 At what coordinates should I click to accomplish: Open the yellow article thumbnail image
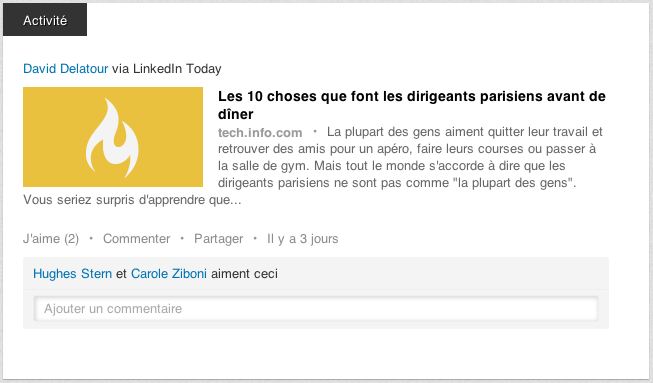pyautogui.click(x=113, y=137)
